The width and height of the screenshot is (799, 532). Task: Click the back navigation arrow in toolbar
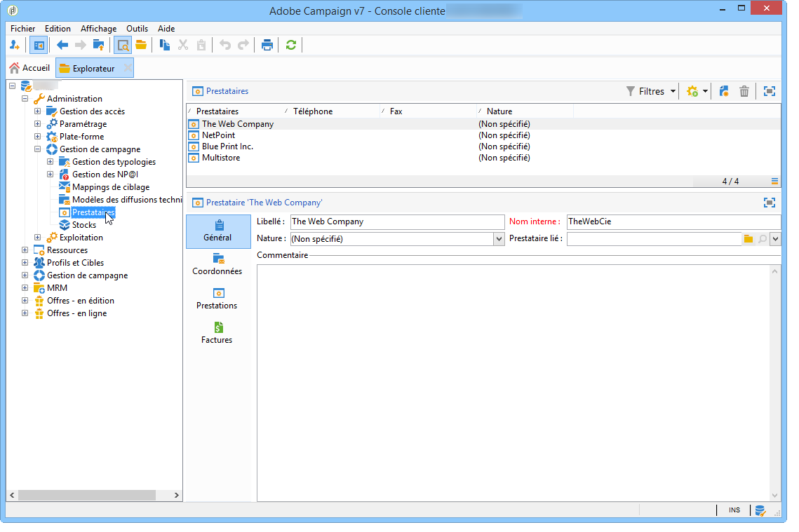(x=62, y=46)
